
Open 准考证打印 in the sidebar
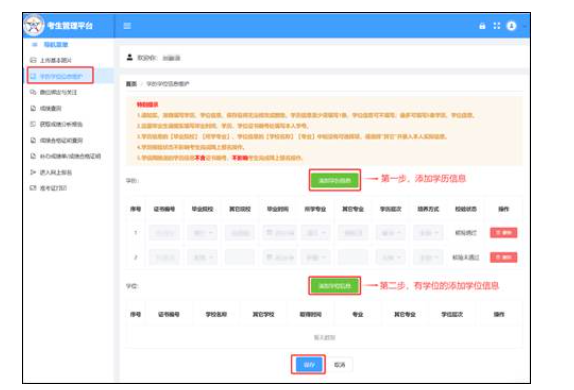[53, 188]
